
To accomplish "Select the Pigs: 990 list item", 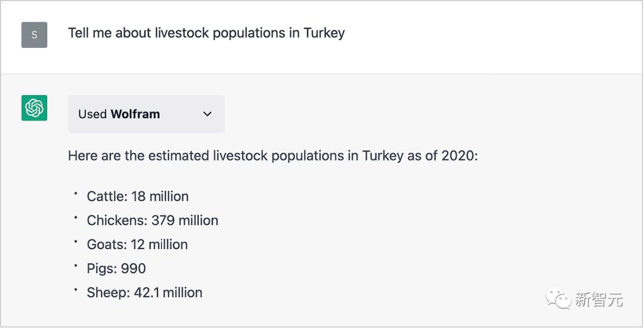I will pyautogui.click(x=116, y=268).
